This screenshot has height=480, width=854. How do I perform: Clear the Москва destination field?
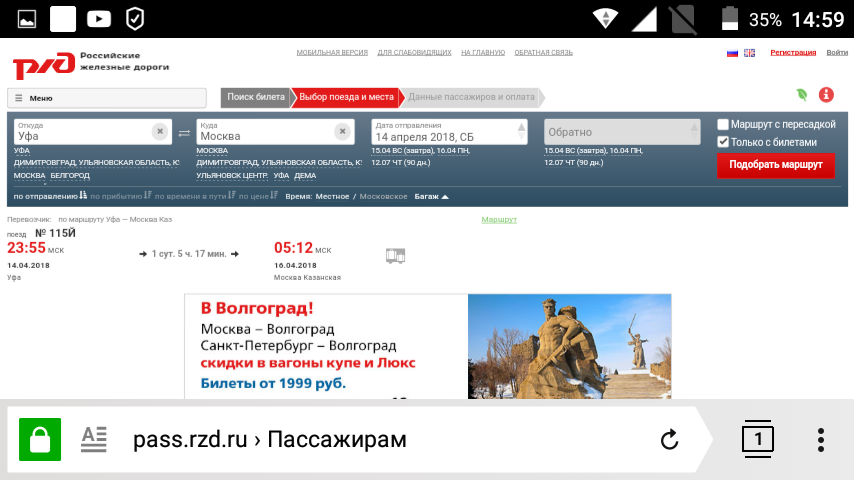[342, 131]
